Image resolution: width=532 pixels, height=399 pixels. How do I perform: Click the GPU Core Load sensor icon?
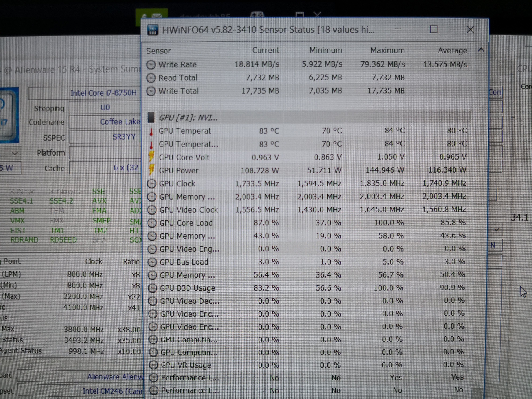(152, 223)
